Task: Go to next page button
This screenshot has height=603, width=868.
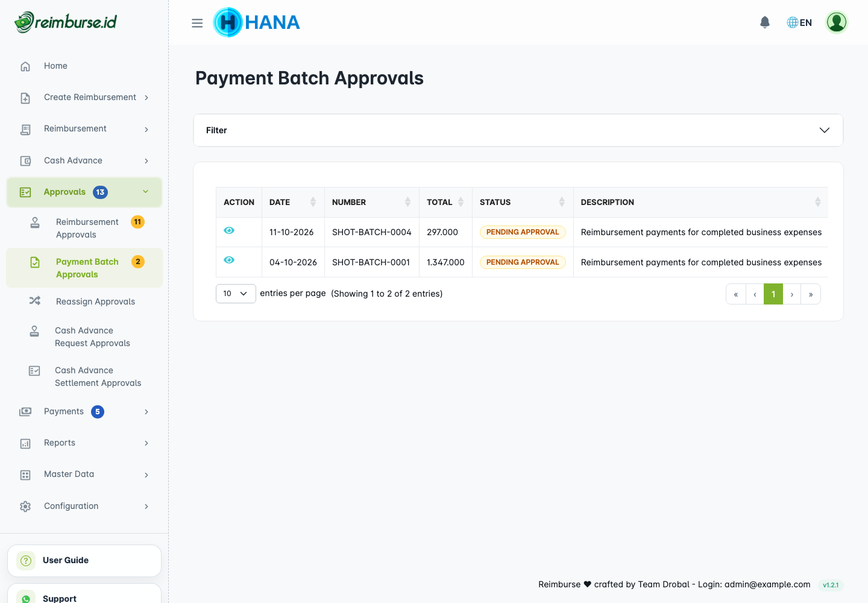Action: (792, 294)
